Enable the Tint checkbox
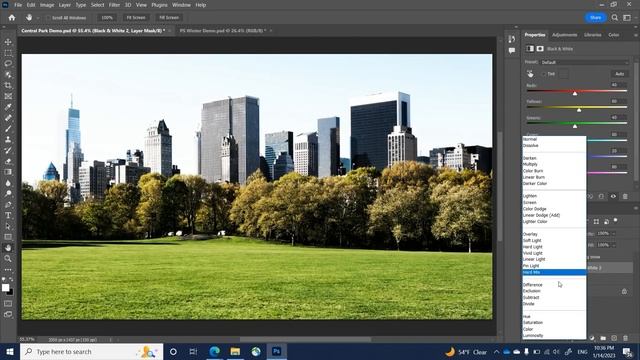Image resolution: width=640 pixels, height=360 pixels. click(544, 74)
